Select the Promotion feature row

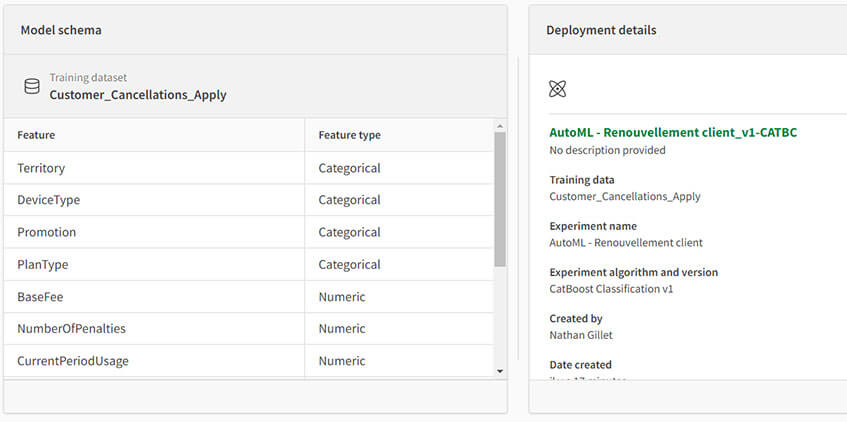(x=248, y=232)
